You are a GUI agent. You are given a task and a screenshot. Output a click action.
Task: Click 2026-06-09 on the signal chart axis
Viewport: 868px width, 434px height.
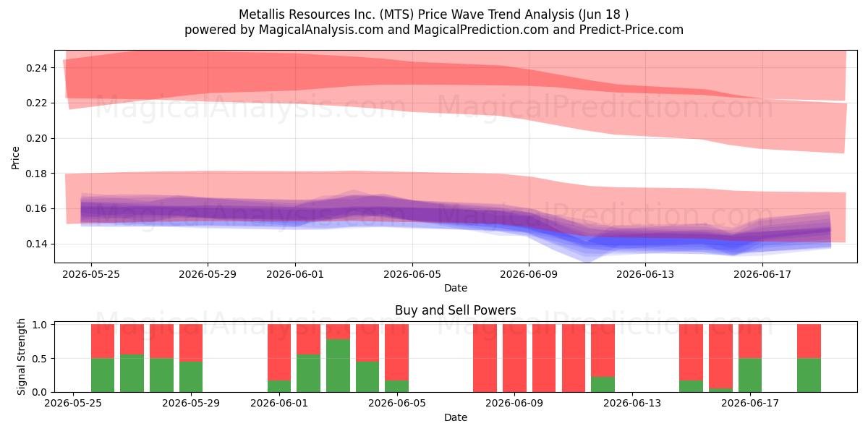514,404
